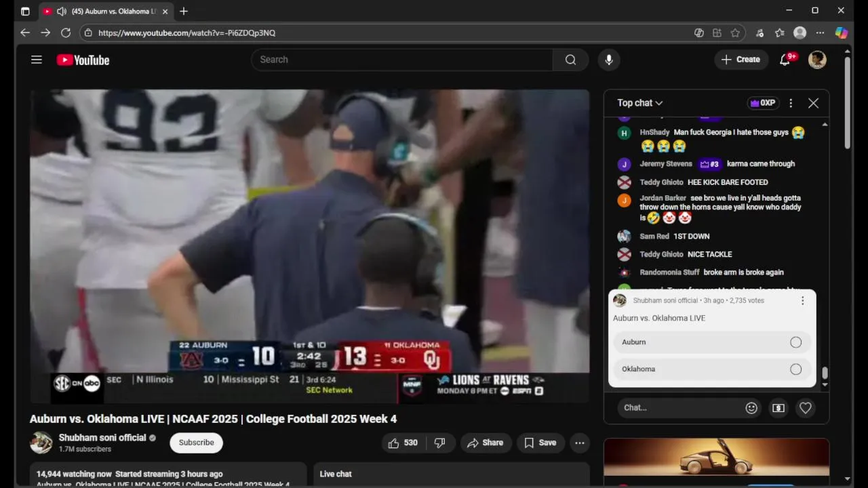This screenshot has width=868, height=488.
Task: Click Teddy Ghioto's 'NICE TACKLE' message
Action: (x=709, y=254)
